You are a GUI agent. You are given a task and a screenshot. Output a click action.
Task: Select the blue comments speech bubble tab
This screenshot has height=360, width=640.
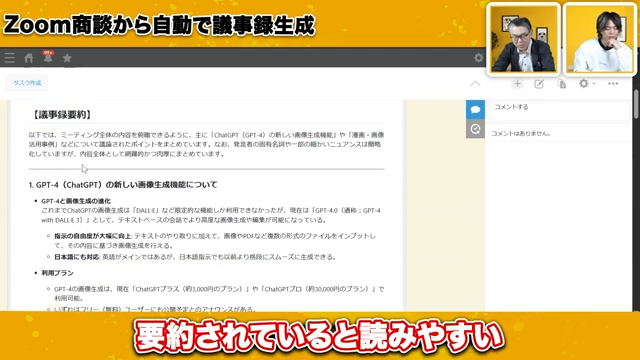475,109
